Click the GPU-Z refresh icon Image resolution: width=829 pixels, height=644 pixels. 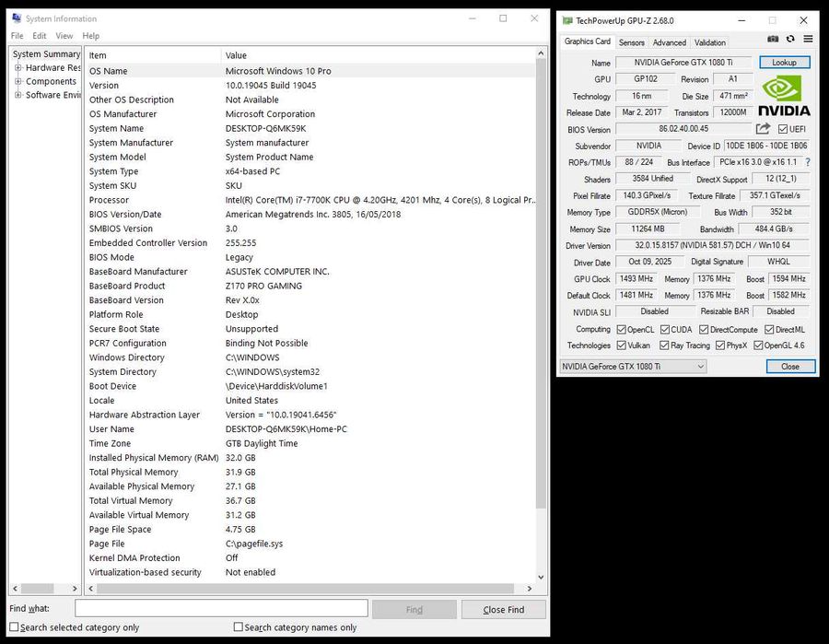(x=790, y=39)
